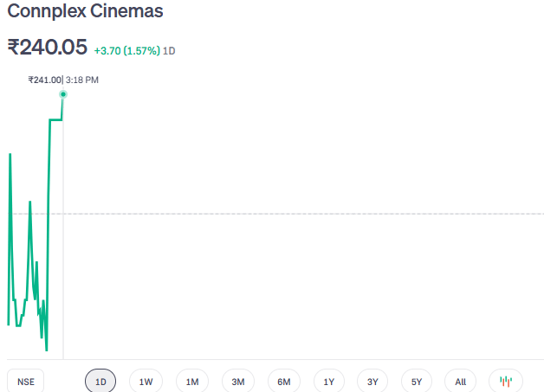This screenshot has width=544, height=392.
Task: Click the +3.70 (1.57%) change value
Action: (126, 51)
